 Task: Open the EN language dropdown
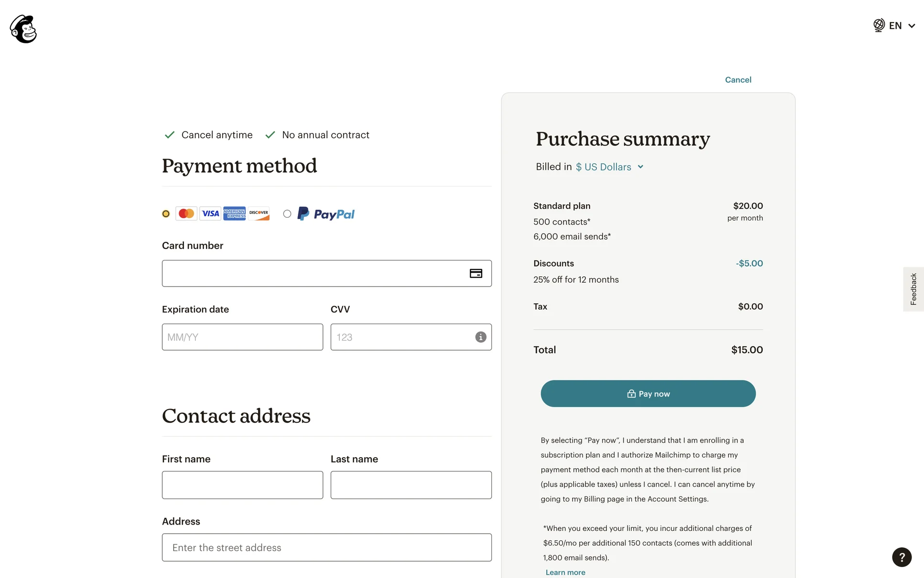coord(901,26)
